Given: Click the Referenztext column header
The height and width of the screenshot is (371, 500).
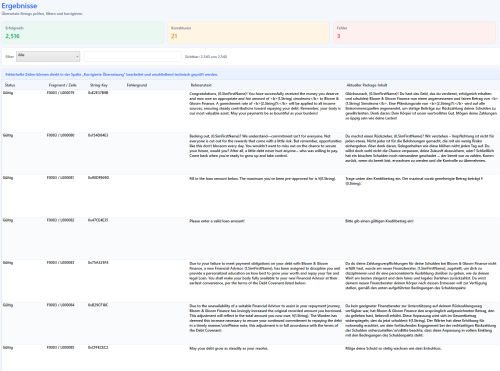Looking at the screenshot, I should tap(201, 85).
